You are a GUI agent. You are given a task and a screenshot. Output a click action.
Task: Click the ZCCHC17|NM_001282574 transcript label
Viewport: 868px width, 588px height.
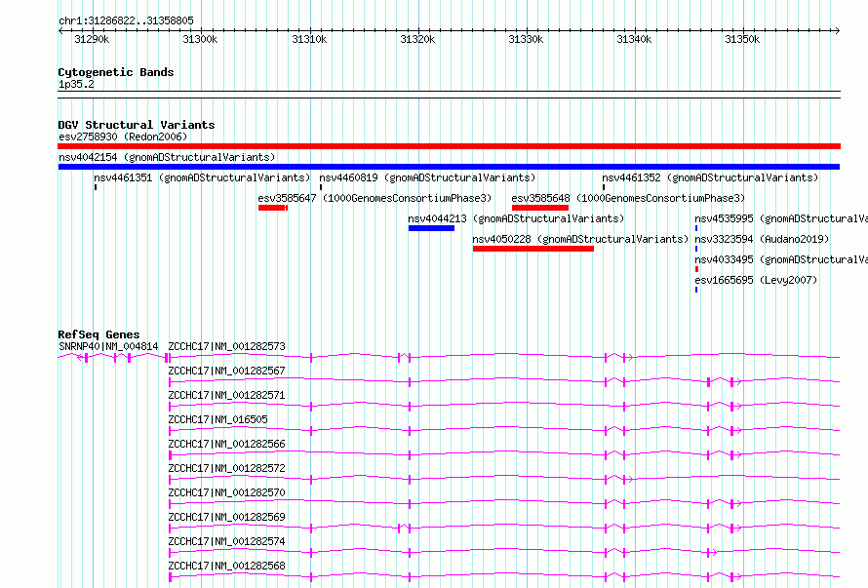(x=227, y=541)
